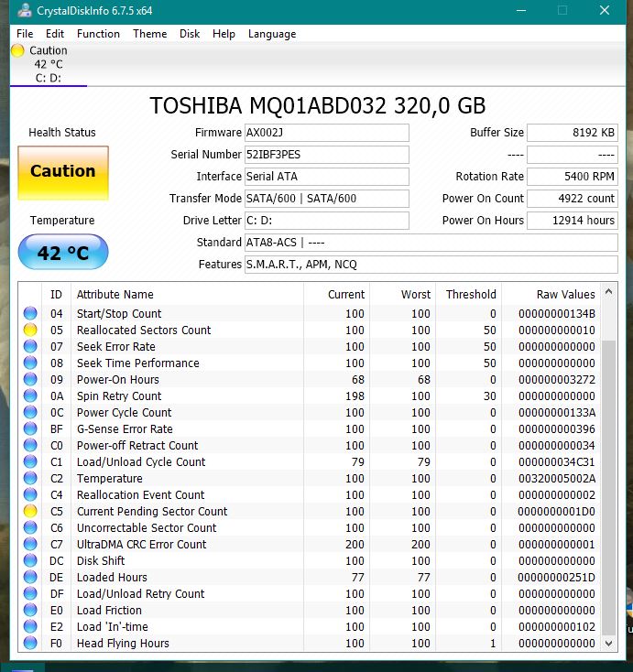The width and height of the screenshot is (633, 672).
Task: Open the File menu
Action: point(25,34)
